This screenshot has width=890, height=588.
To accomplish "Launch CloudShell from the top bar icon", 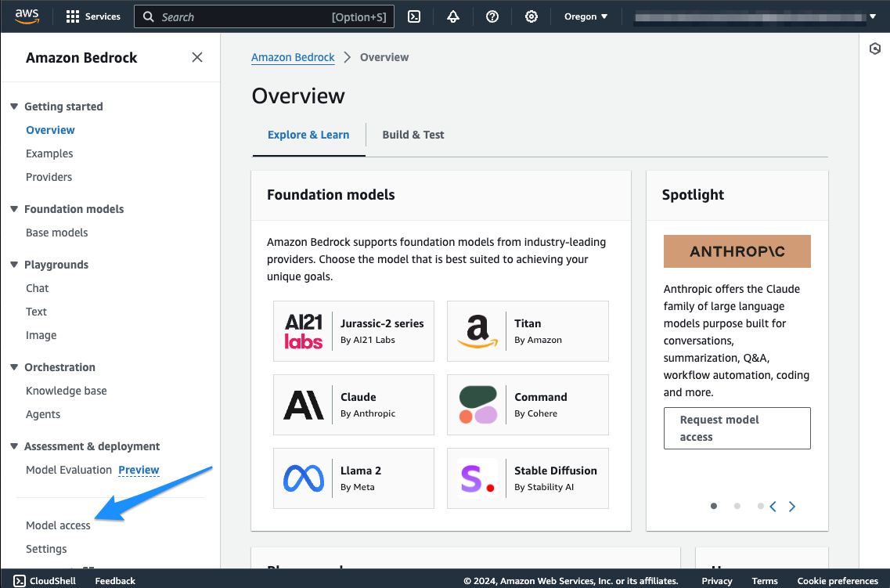I will pos(416,16).
